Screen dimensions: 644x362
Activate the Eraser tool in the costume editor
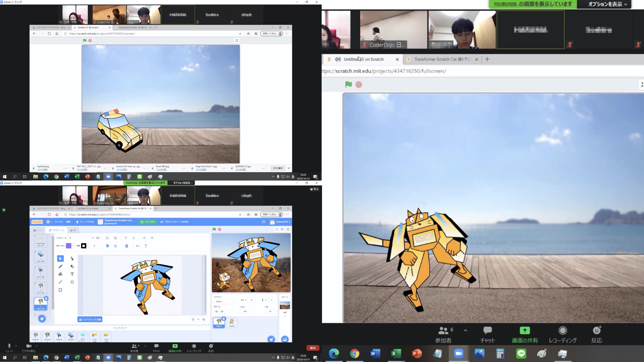pos(72,266)
